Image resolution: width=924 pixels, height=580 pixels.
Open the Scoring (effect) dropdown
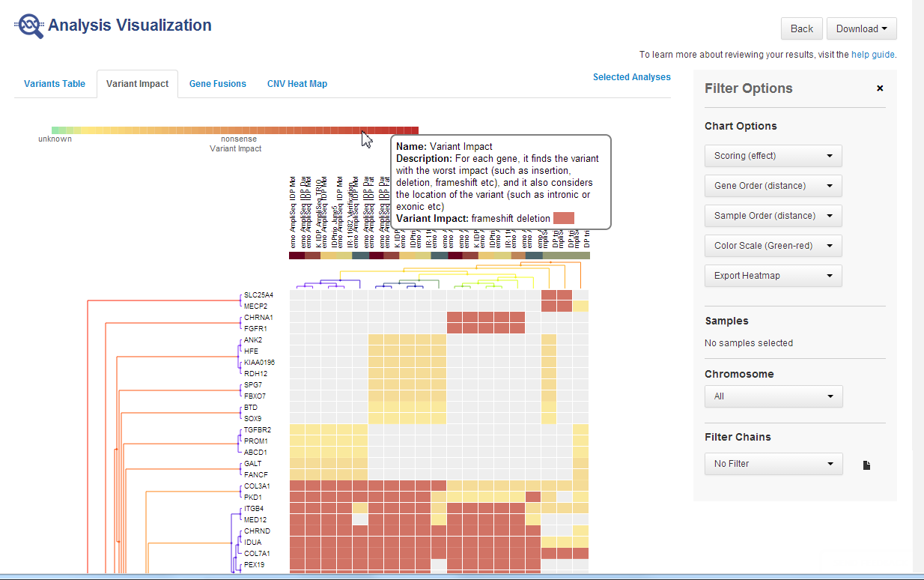(x=773, y=156)
